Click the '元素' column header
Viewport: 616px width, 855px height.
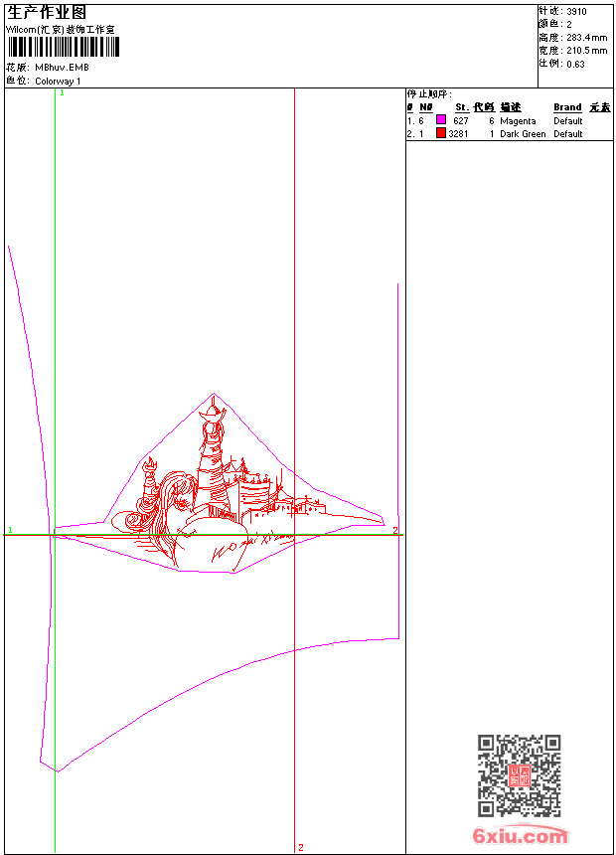[600, 107]
